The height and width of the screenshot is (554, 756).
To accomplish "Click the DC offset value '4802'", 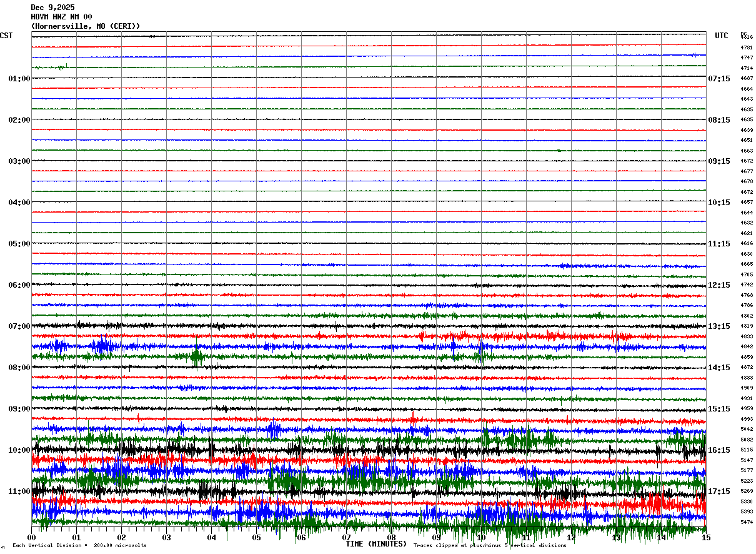I will (x=747, y=316).
